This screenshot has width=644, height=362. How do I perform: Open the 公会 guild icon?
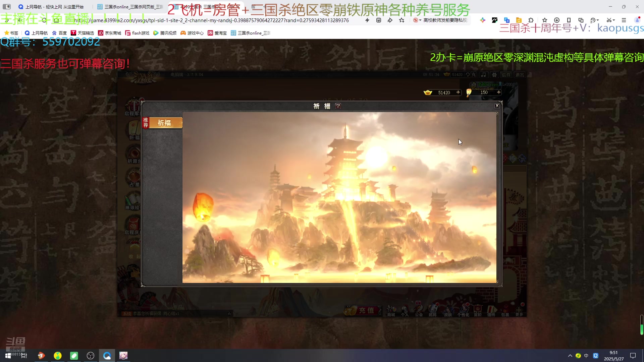(419, 311)
